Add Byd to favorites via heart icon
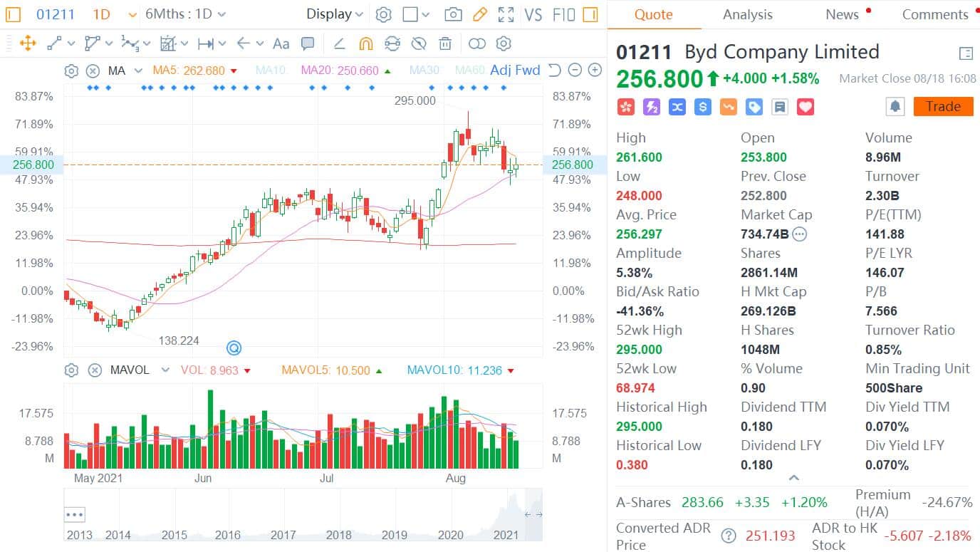980x552 pixels. pos(804,107)
